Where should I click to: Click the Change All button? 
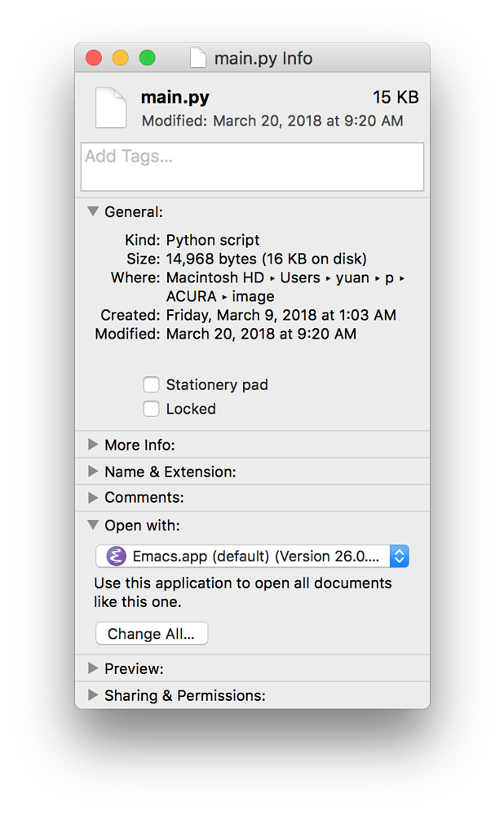tap(152, 633)
